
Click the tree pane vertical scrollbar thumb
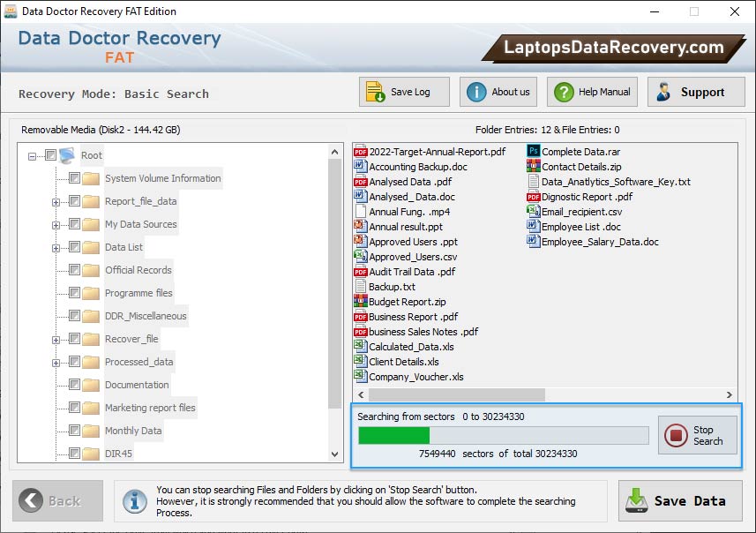334,283
